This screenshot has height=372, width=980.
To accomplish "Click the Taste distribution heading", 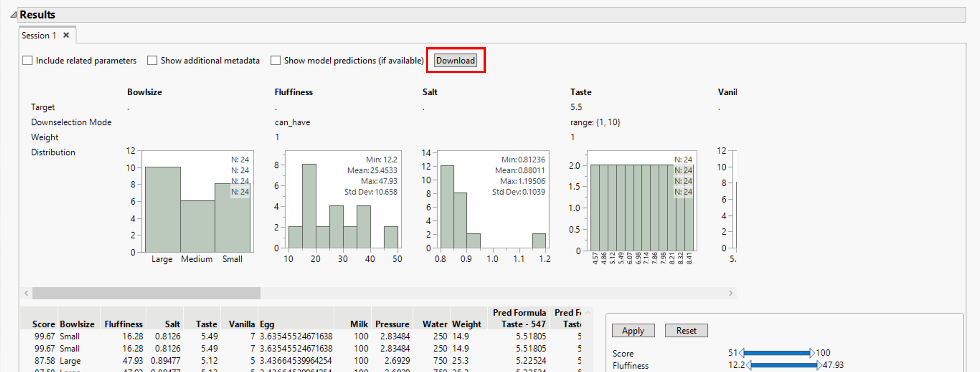I will pos(580,92).
